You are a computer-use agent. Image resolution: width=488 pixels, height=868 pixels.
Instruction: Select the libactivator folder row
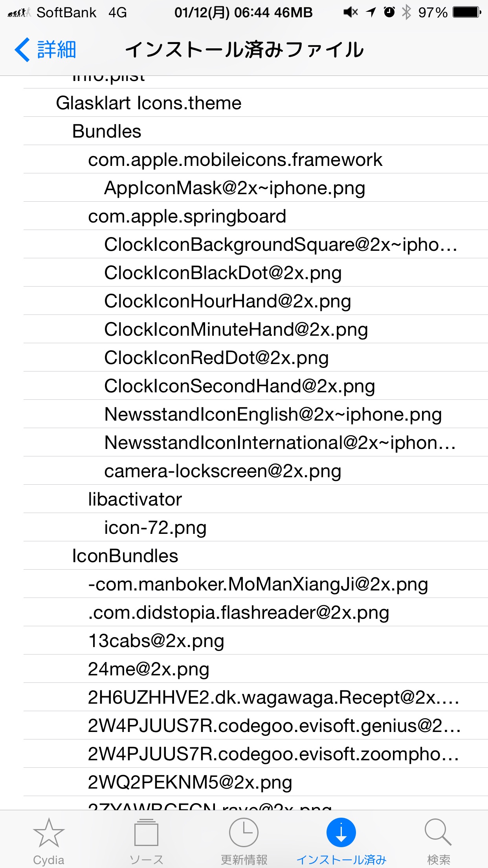[255, 499]
